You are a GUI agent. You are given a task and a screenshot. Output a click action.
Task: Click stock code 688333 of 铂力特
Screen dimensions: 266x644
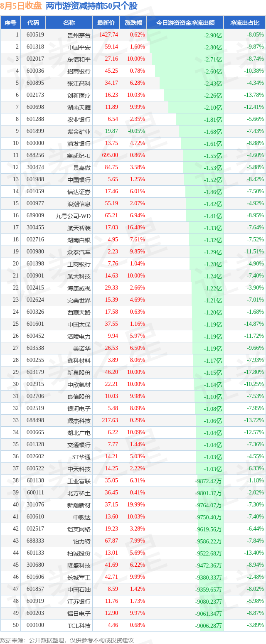tap(35, 541)
